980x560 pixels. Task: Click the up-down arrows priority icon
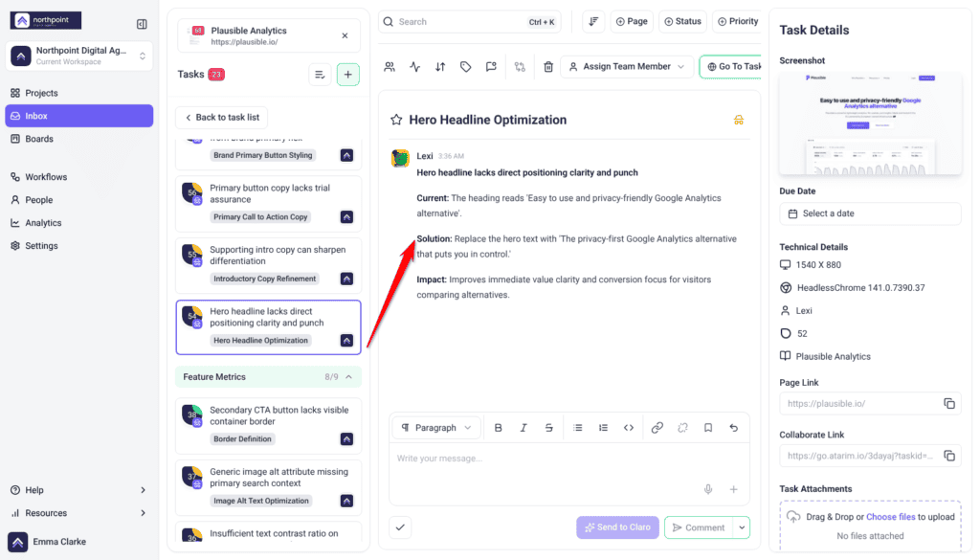tap(440, 67)
